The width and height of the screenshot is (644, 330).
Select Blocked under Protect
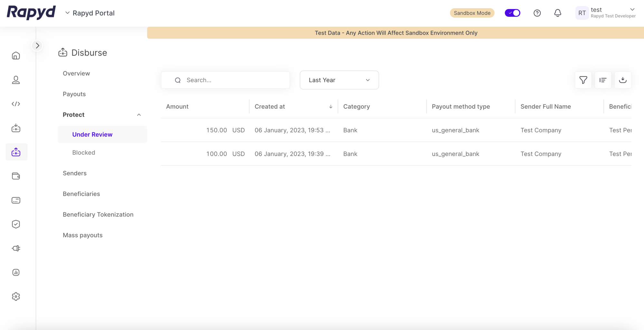tap(83, 152)
